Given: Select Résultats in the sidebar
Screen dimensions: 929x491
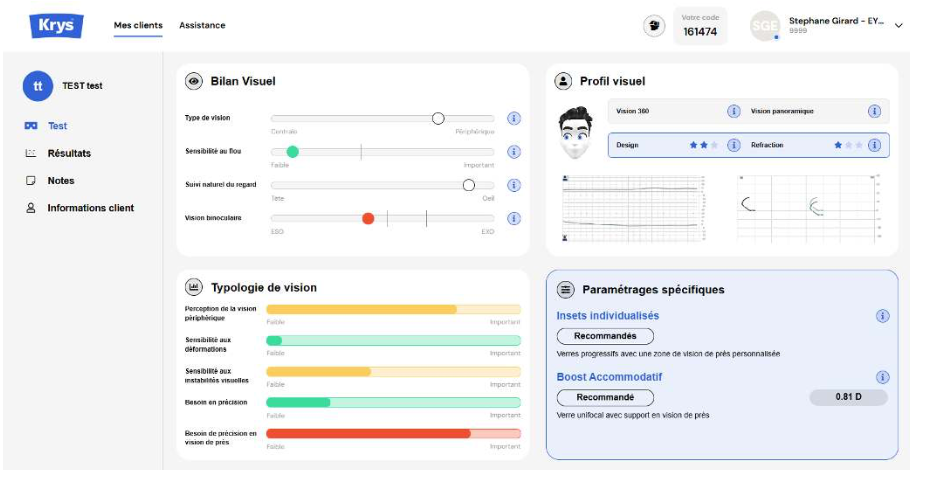Looking at the screenshot, I should coord(69,153).
